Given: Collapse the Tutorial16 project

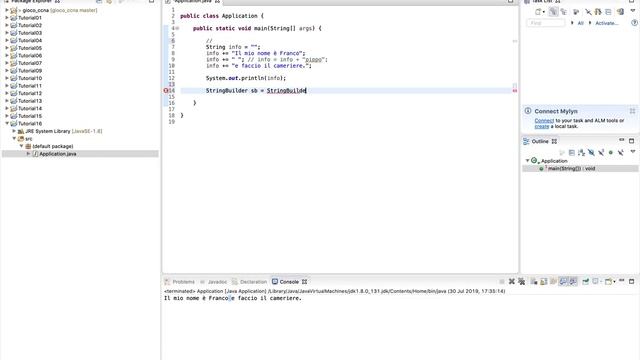Looking at the screenshot, I should (x=7, y=123).
